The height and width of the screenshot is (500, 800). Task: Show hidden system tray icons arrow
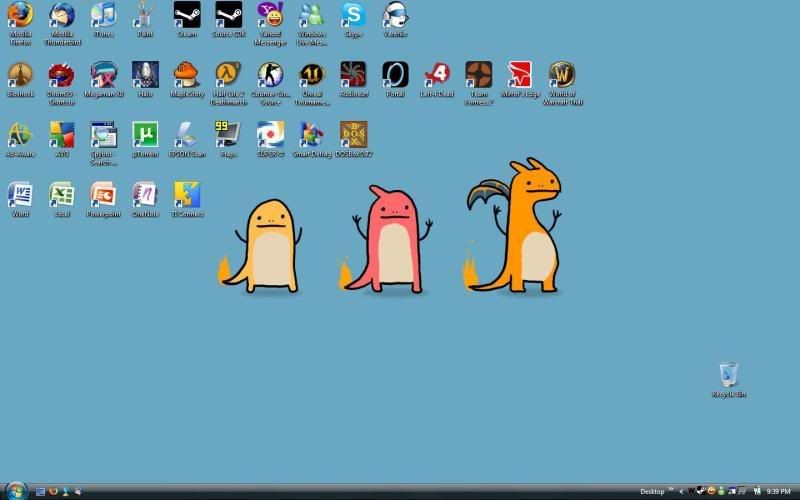tap(681, 492)
